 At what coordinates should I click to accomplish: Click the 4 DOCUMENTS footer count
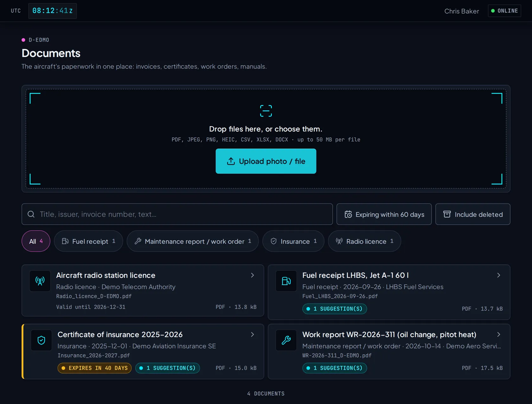(x=266, y=394)
